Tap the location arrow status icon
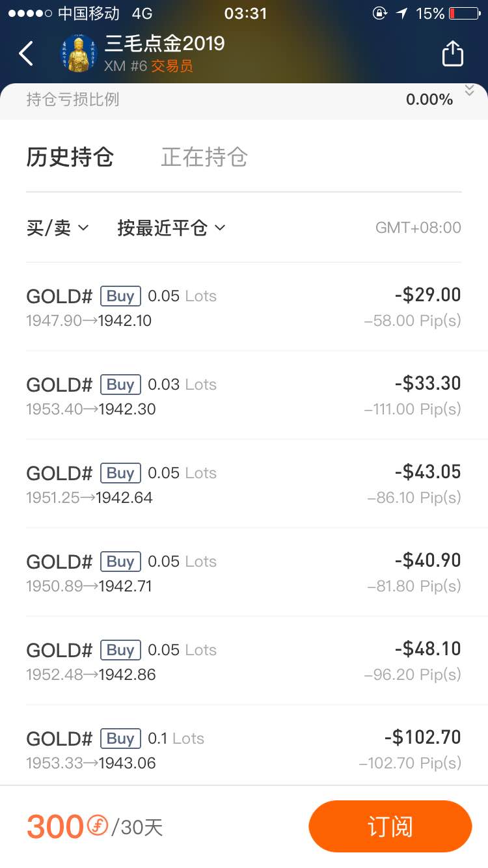Screen dimensions: 488x868 tap(402, 13)
